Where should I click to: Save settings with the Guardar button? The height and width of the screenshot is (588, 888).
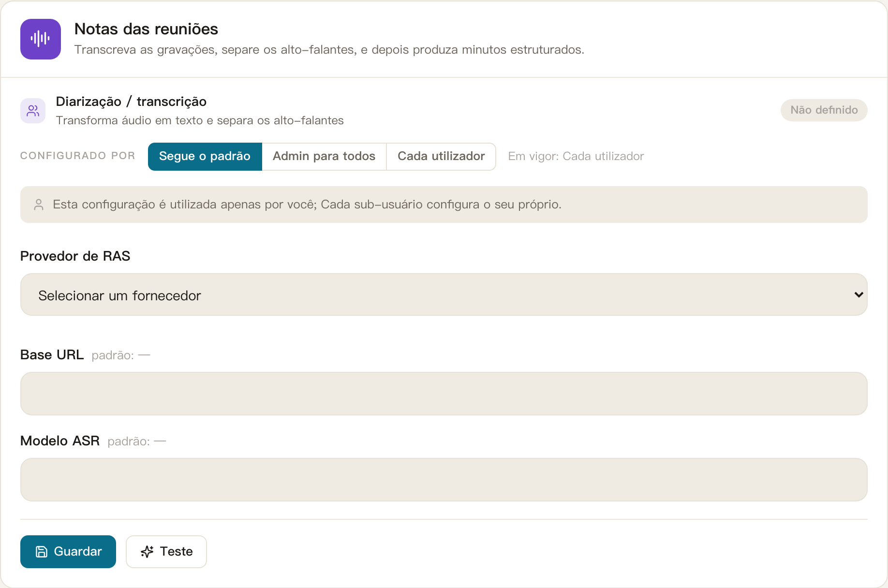coord(68,552)
